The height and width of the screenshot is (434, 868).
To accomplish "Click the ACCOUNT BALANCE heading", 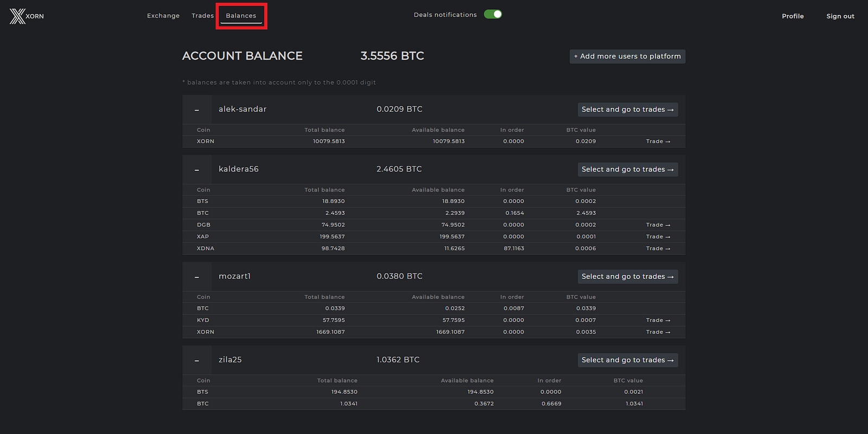I will pos(242,56).
